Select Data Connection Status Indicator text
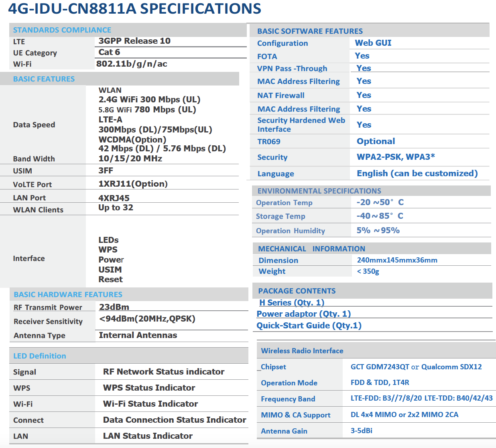Viewport: 496px width, 448px height. 175,420
